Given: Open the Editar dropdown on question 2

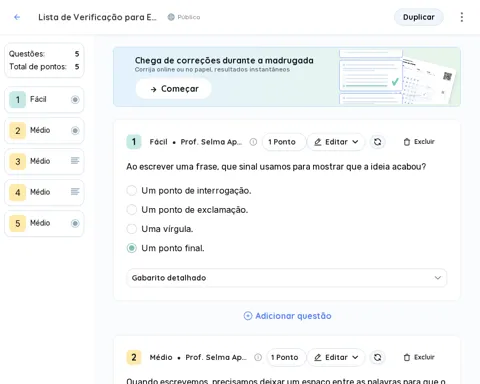Looking at the screenshot, I should click(336, 357).
